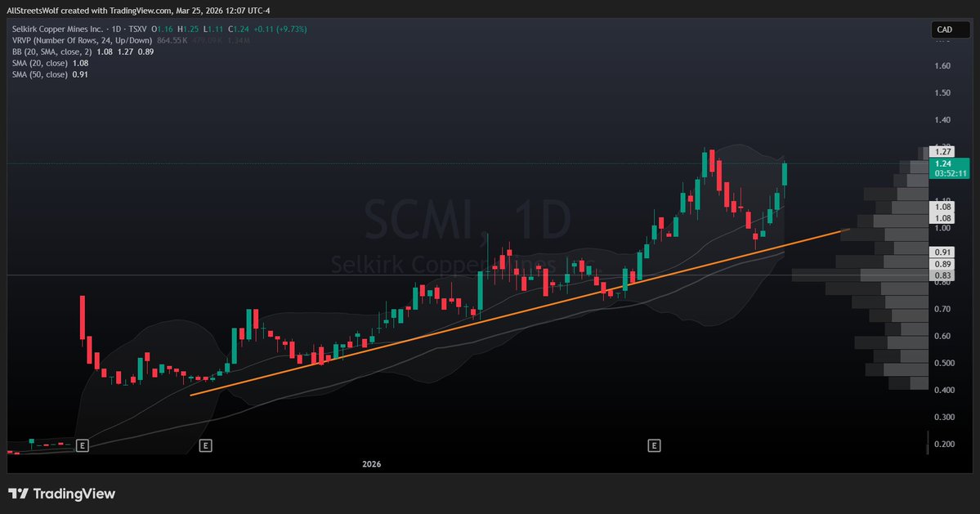Click the AllStreetsWolf attribution header text
Viewport: 980px width, 514px height.
pos(138,11)
